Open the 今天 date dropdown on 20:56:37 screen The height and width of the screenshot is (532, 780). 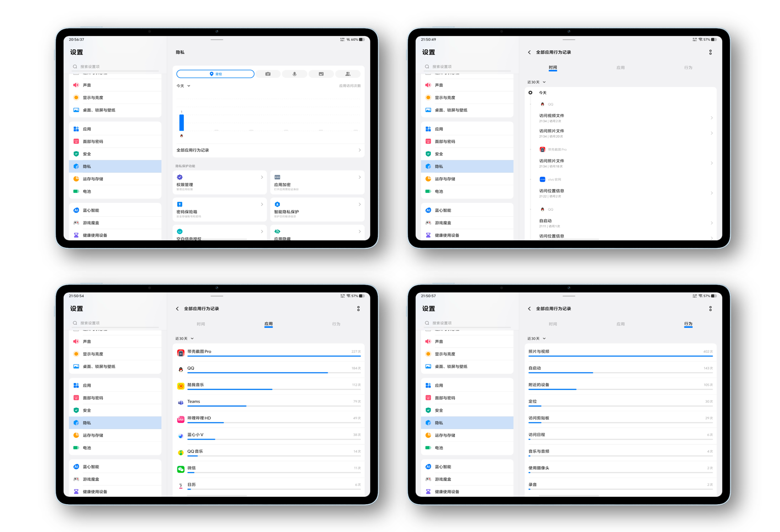[183, 86]
